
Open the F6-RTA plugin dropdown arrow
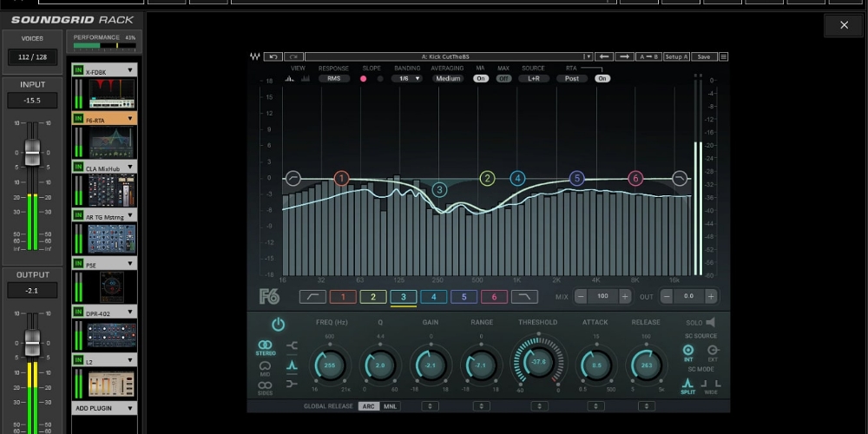pyautogui.click(x=130, y=118)
